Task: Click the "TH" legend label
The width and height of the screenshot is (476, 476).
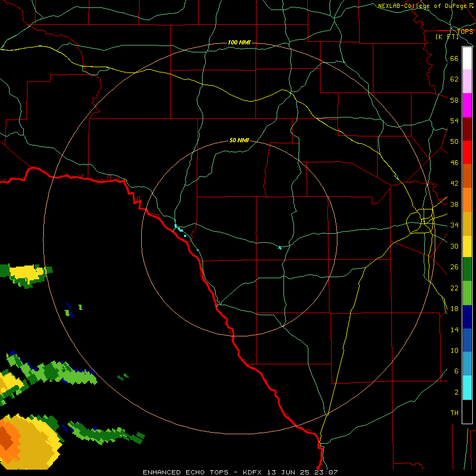Action: 454,413
